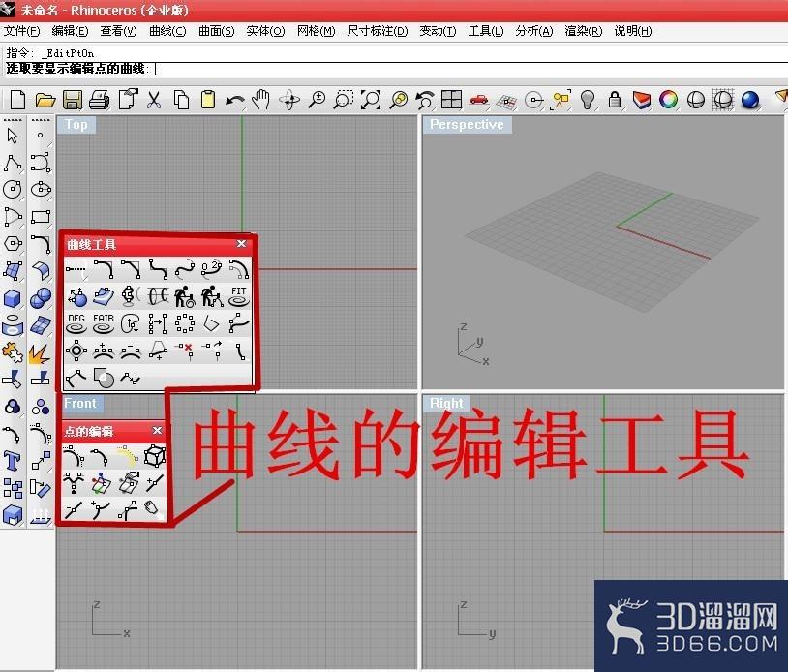788x672 pixels.
Task: Open the 分析(A) menu
Action: click(x=533, y=31)
